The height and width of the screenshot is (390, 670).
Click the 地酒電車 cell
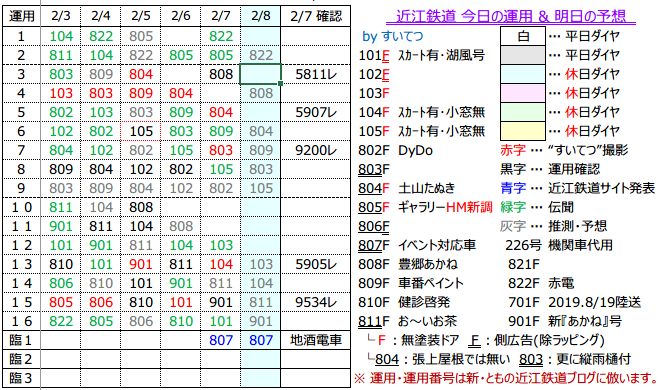point(316,340)
